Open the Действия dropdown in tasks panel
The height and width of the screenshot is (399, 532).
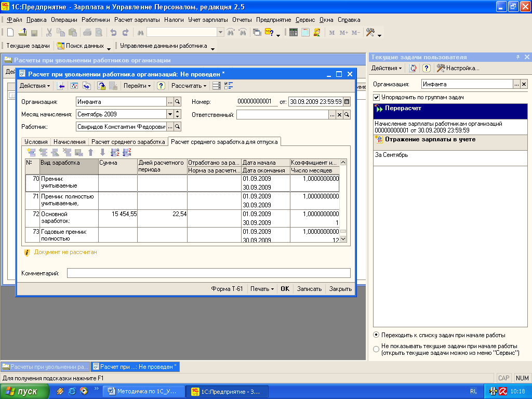387,68
